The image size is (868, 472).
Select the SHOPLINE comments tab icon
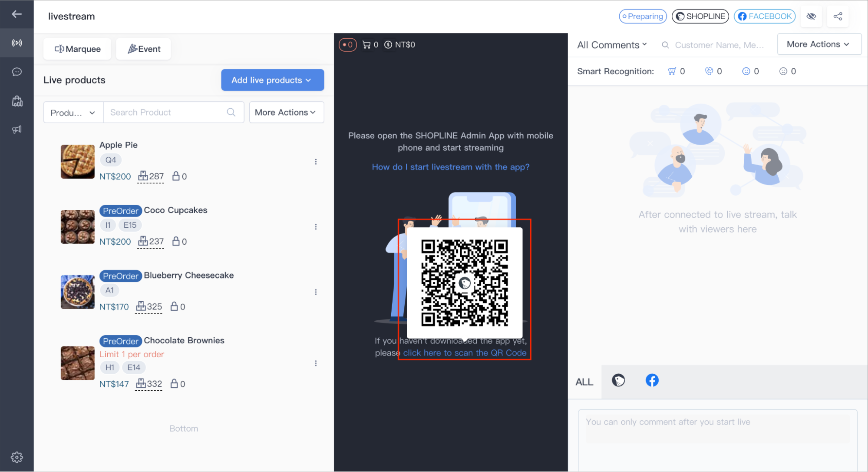pos(618,381)
